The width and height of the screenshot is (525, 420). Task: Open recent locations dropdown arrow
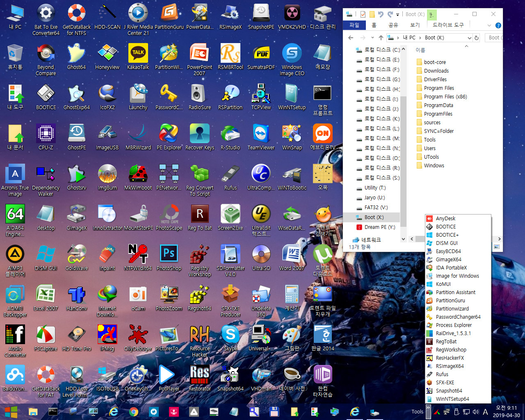(372, 38)
